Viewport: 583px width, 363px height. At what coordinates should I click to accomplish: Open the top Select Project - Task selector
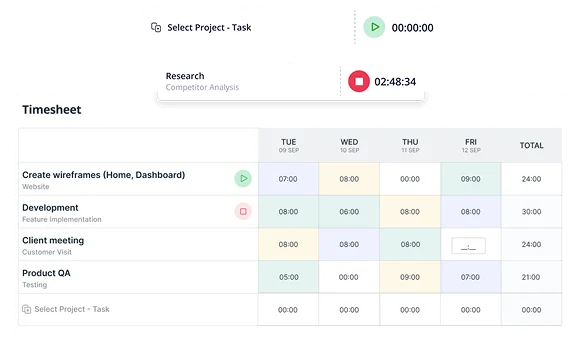[x=209, y=28]
